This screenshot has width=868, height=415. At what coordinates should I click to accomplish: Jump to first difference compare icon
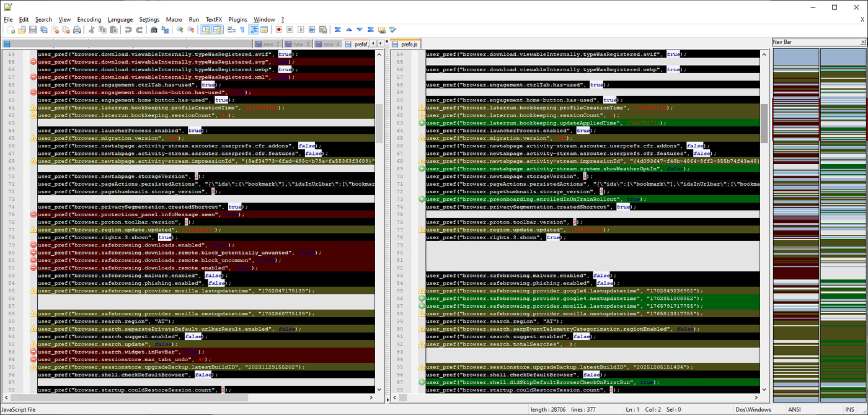click(x=338, y=30)
